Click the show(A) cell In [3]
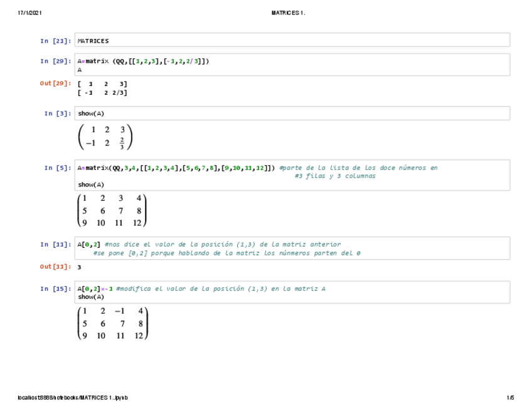532x411 pixels. (x=292, y=114)
